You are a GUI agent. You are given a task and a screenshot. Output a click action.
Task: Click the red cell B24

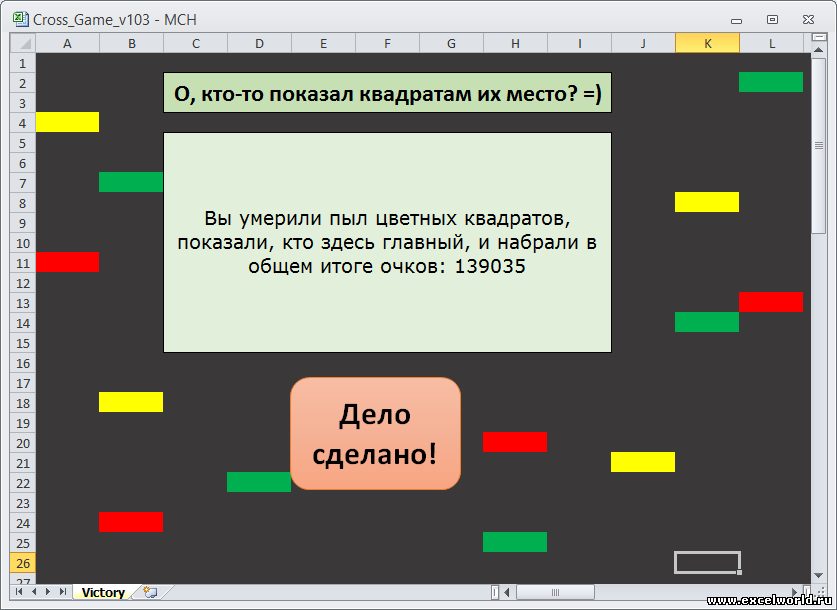pos(131,522)
